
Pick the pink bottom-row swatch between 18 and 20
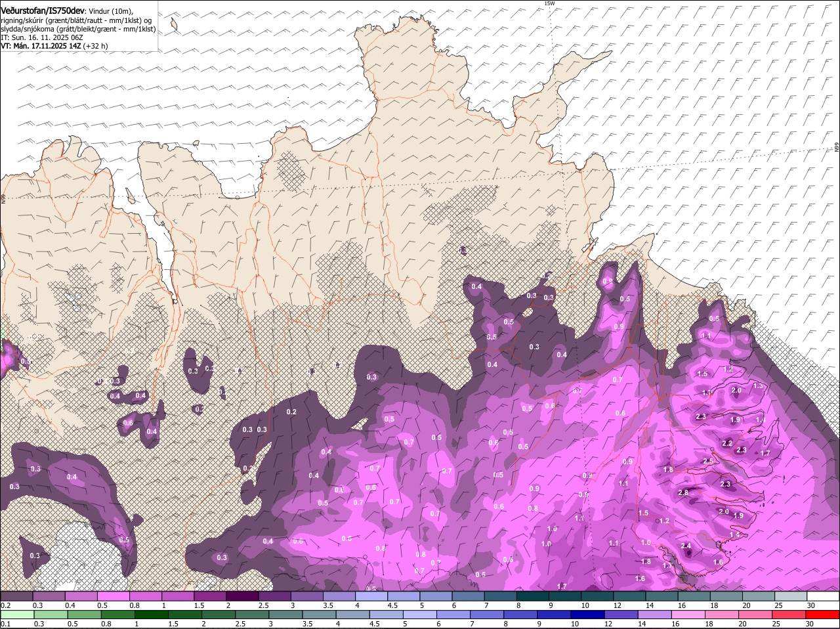point(723,615)
